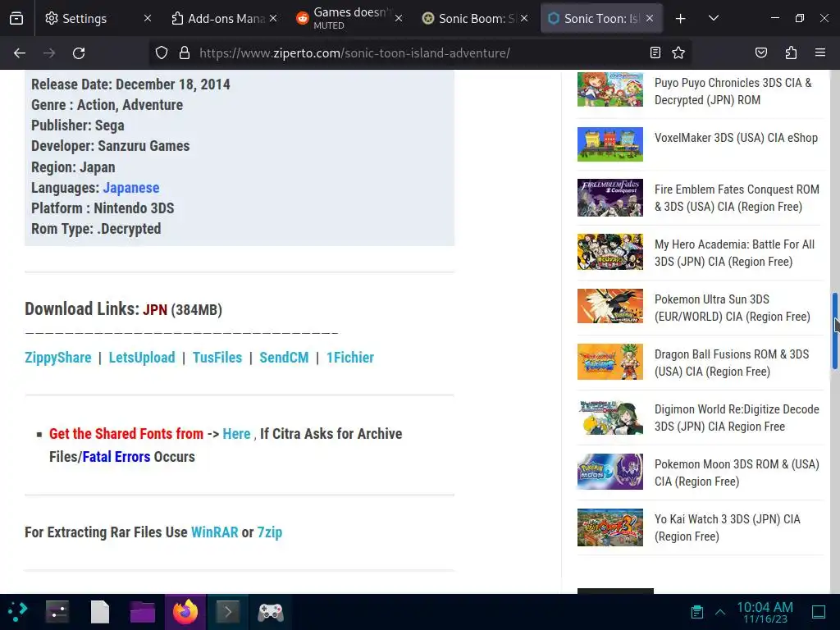Viewport: 840px width, 630px height.
Task: Open Fire Emblem Fates Conquest thumbnail
Action: [x=610, y=198]
